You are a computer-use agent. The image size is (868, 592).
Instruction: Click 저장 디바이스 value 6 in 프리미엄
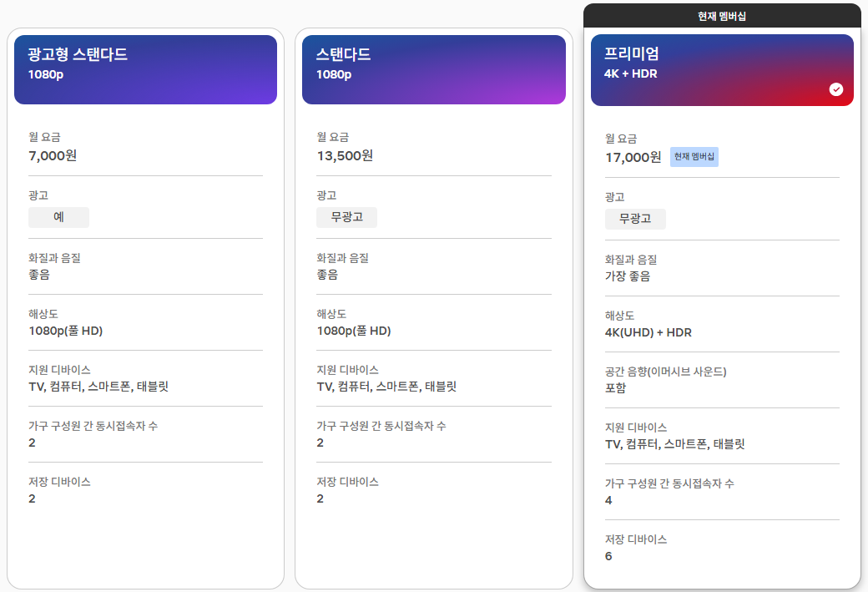(x=608, y=556)
